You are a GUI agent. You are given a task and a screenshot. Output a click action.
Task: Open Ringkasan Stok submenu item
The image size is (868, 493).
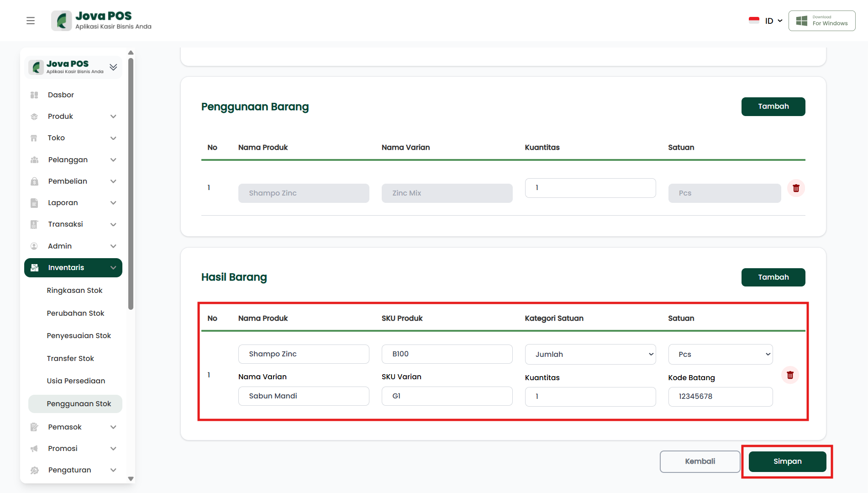(x=74, y=291)
